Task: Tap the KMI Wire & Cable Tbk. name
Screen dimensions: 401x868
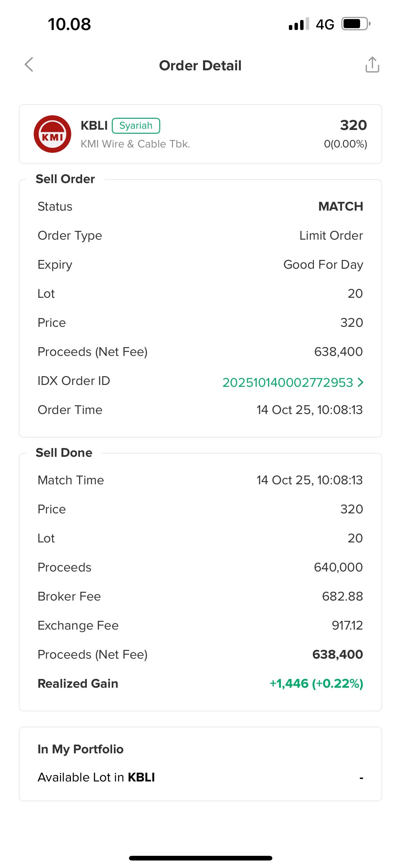Action: [x=135, y=144]
